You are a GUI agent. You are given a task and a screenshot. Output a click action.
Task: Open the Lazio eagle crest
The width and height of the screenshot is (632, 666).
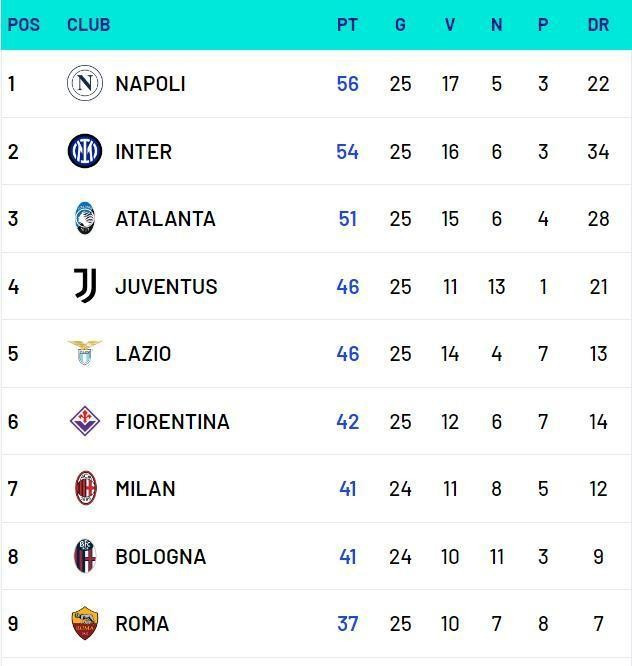pyautogui.click(x=85, y=353)
